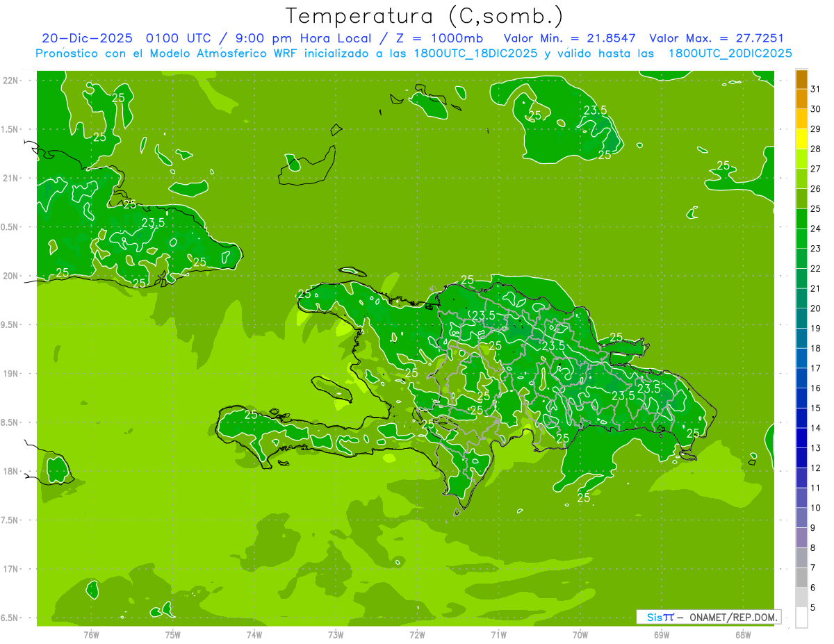Click the color scale value '5'

813,608
